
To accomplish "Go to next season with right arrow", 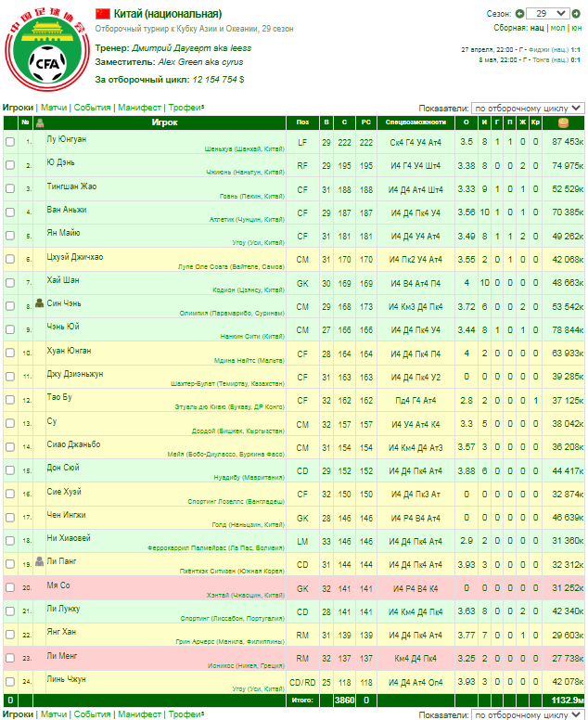I will (576, 14).
